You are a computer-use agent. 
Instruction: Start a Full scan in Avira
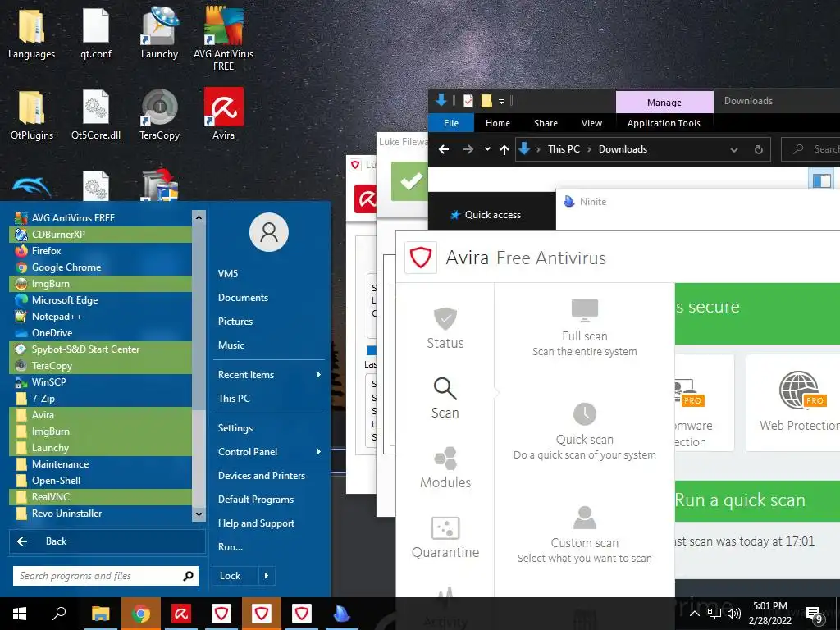point(584,328)
